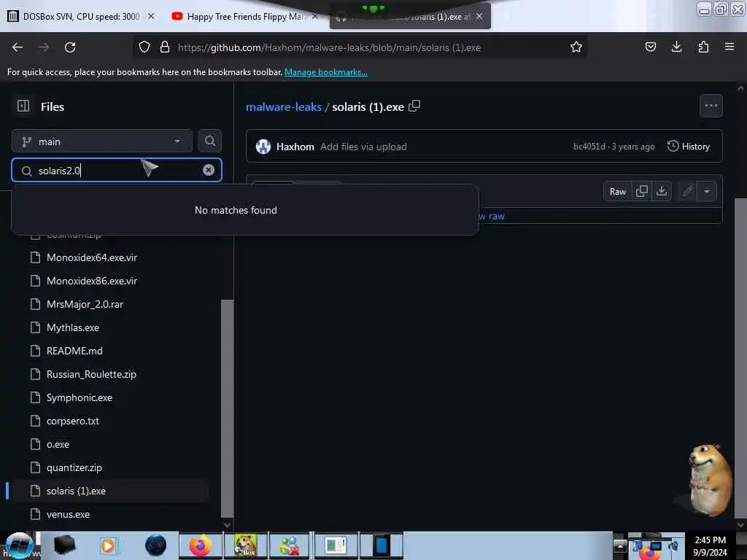Screen dimensions: 747x560
Task: Open the DOSBox taskbar icon
Action: pos(245,545)
